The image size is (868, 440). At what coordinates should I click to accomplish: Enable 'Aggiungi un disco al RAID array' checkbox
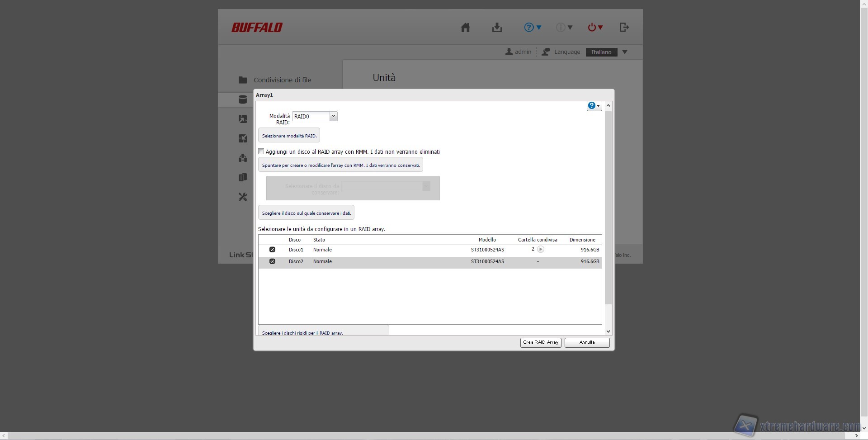point(261,151)
